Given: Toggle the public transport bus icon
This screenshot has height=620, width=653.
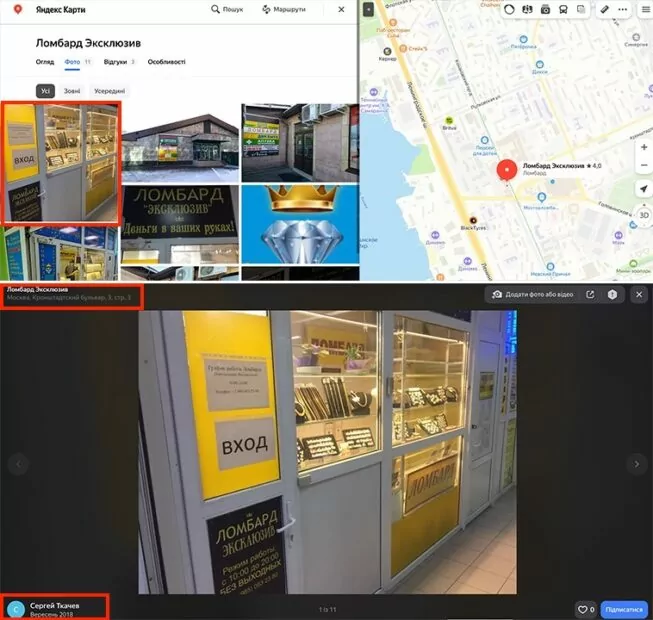Looking at the screenshot, I should click(x=563, y=9).
